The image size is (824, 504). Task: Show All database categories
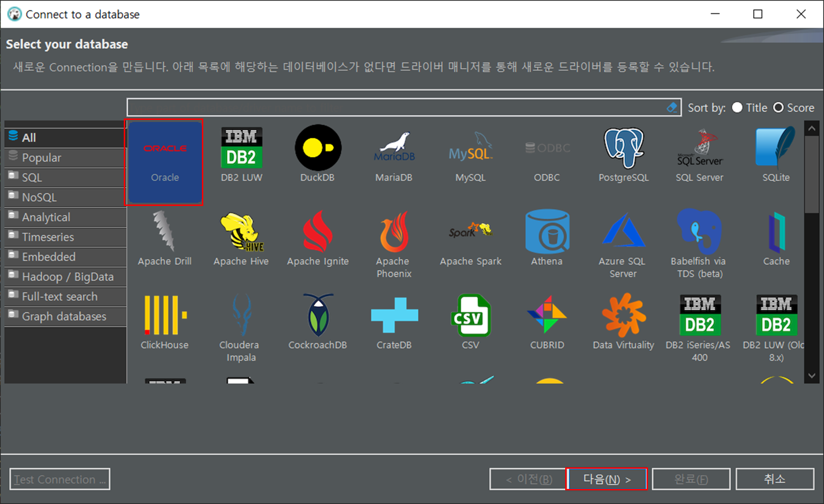pyautogui.click(x=65, y=137)
